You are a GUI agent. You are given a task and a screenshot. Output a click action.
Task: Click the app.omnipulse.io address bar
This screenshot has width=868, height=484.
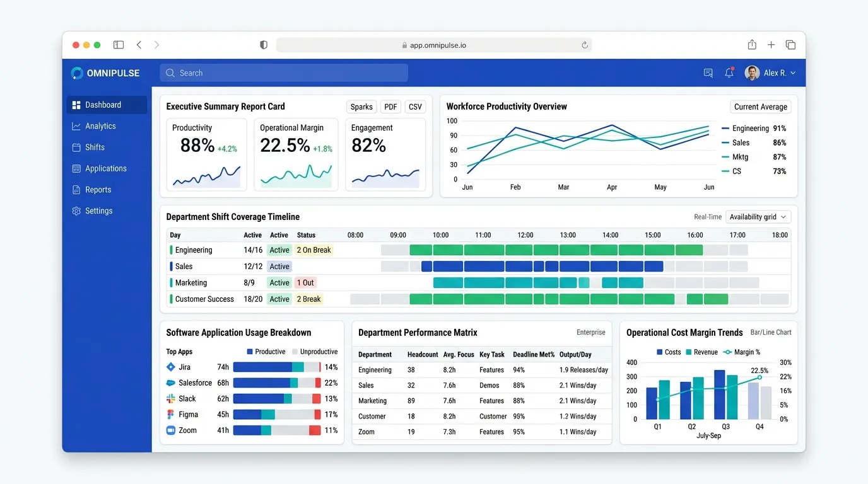pos(434,45)
